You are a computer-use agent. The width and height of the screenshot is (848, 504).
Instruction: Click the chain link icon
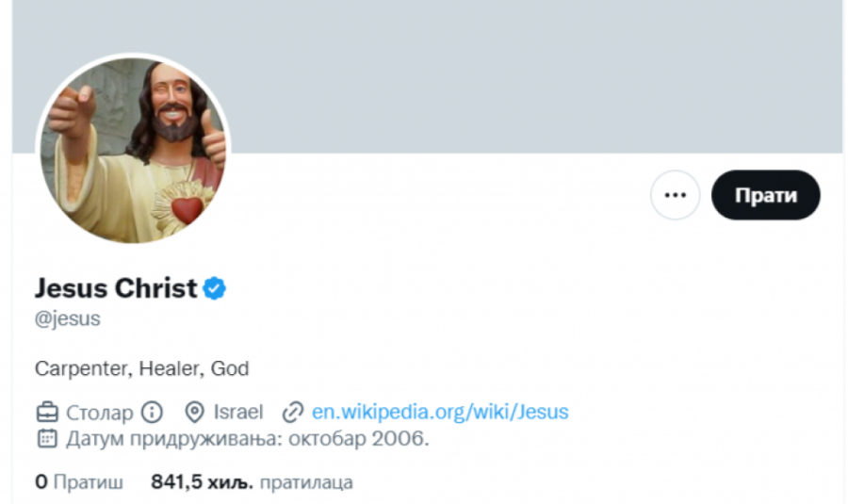(293, 413)
